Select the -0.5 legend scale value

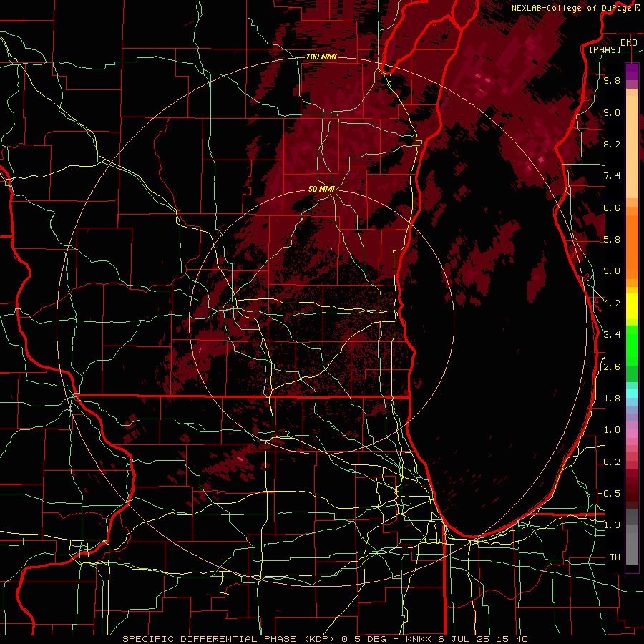tap(610, 493)
